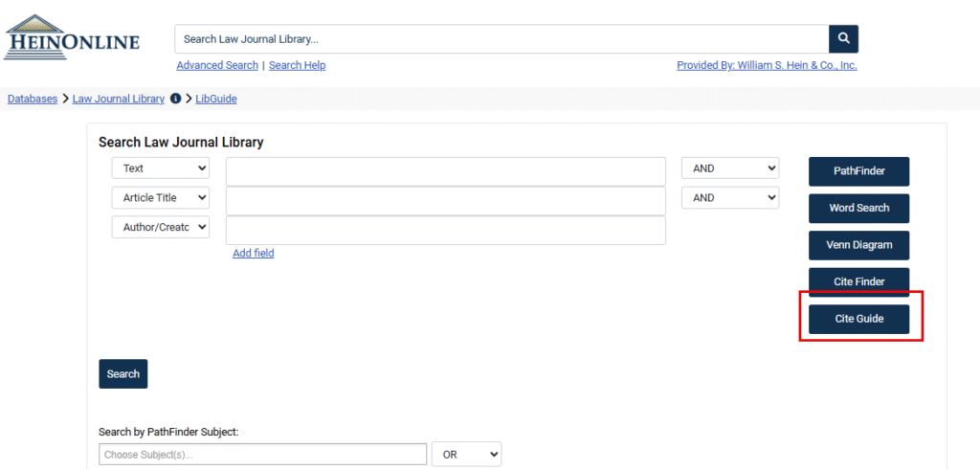Viewport: 980px width, 470px height.
Task: Click the PathFinder button
Action: tap(858, 171)
